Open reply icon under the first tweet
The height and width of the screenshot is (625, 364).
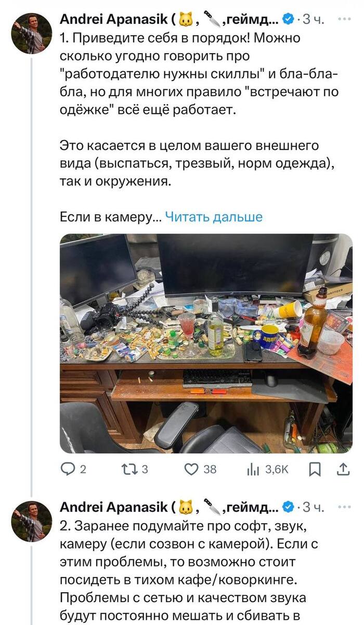tap(68, 469)
